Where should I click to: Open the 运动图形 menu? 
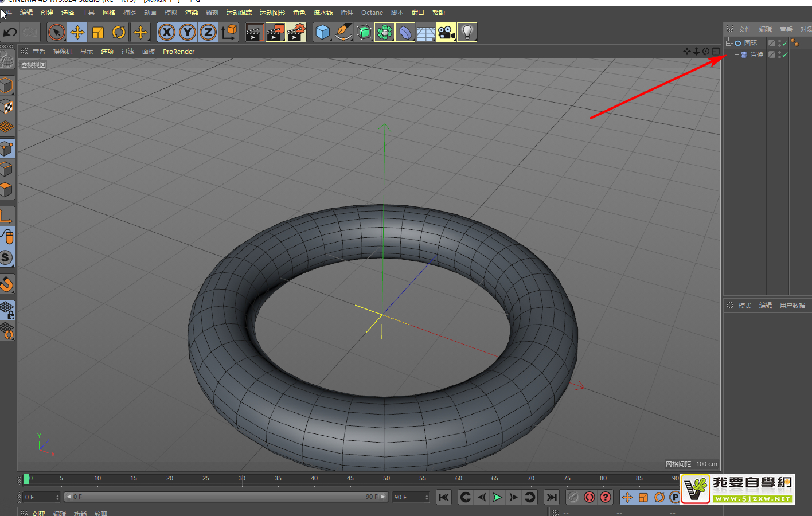(x=272, y=13)
